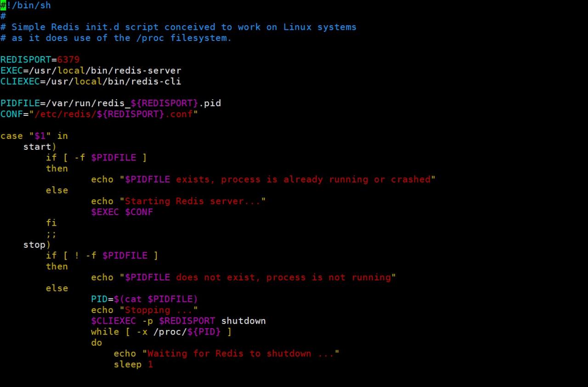The width and height of the screenshot is (588, 387).
Task: Click the echo line 'does not exist, process is not running'
Action: tap(243, 278)
